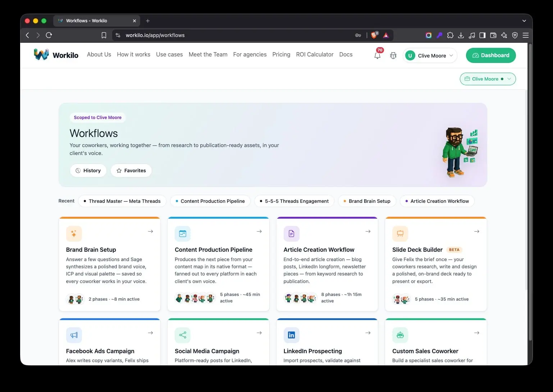Open LinkedIn Prospecting via its arrow
This screenshot has width=553, height=392.
(368, 333)
